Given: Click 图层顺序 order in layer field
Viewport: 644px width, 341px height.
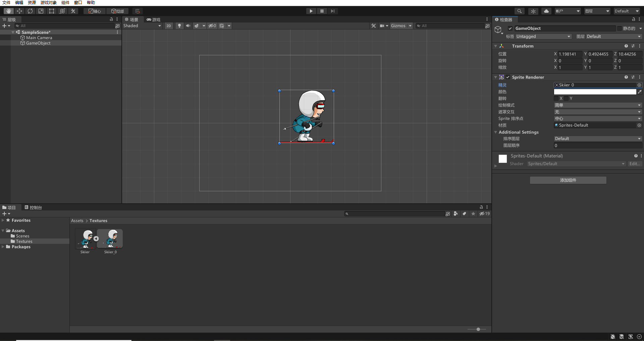Looking at the screenshot, I should [x=598, y=145].
